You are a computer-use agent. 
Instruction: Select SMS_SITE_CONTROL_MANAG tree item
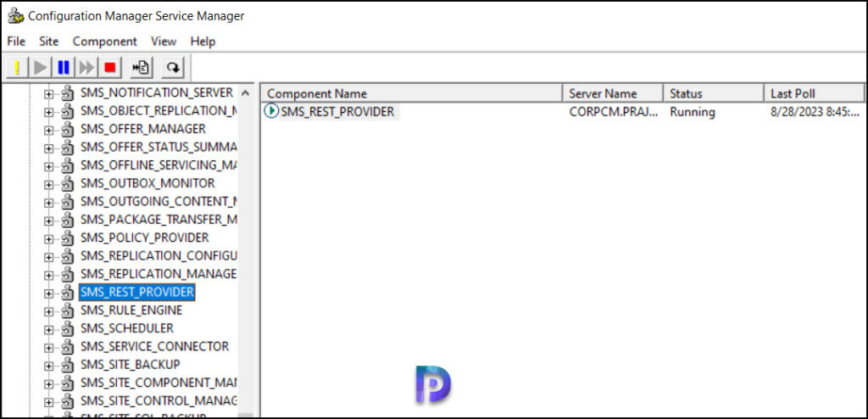(159, 400)
